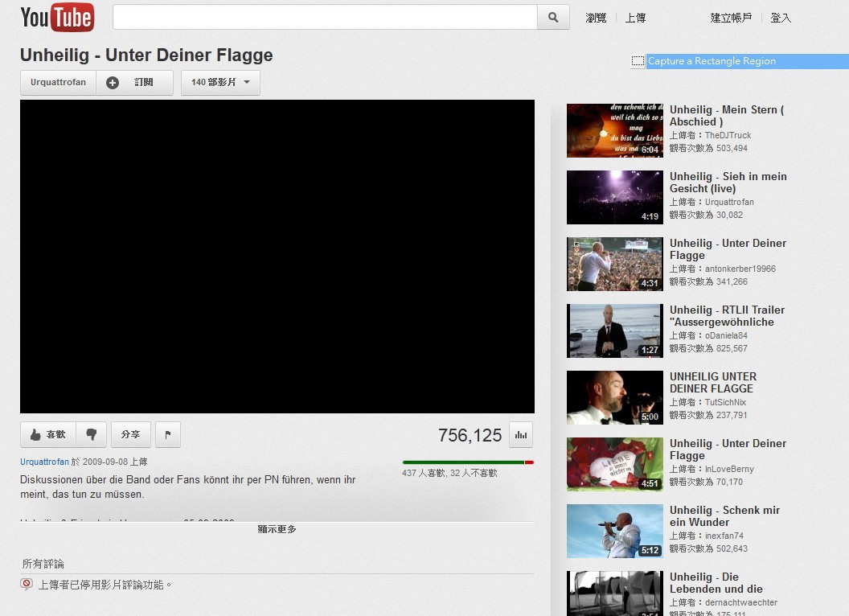Screen dimensions: 849x616
Task: Flag the video with flag icon
Action: [x=168, y=434]
